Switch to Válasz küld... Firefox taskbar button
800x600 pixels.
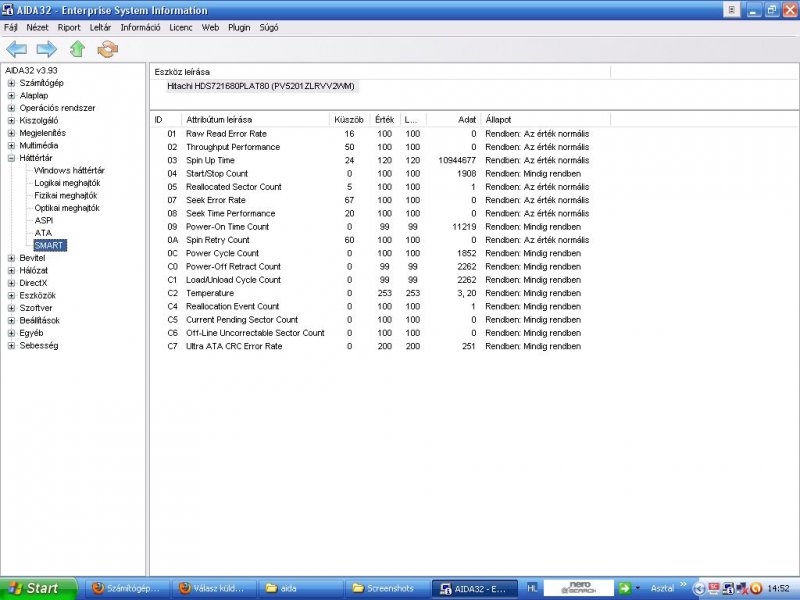pyautogui.click(x=213, y=588)
